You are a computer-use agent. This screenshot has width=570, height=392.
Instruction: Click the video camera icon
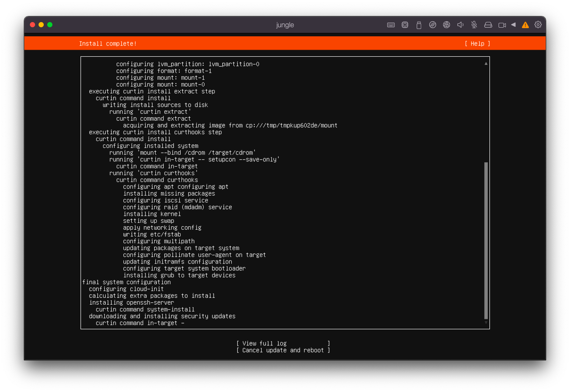pyautogui.click(x=502, y=25)
